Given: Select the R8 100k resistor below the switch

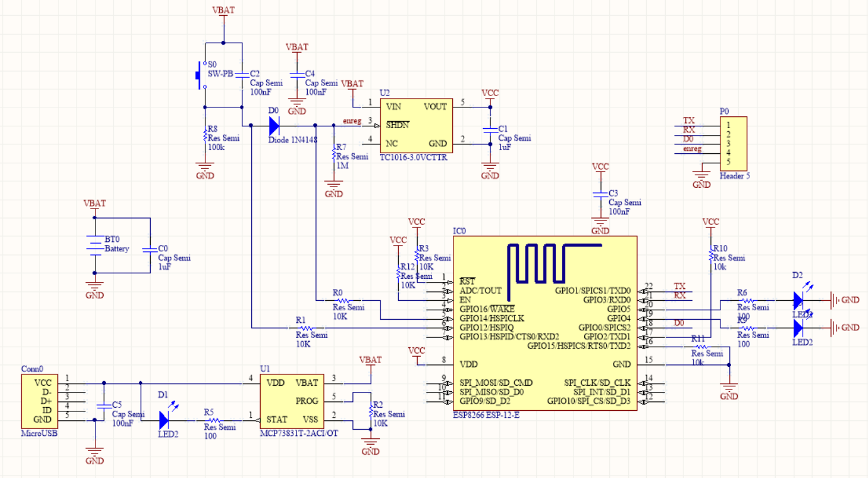Looking at the screenshot, I should pos(205,136).
